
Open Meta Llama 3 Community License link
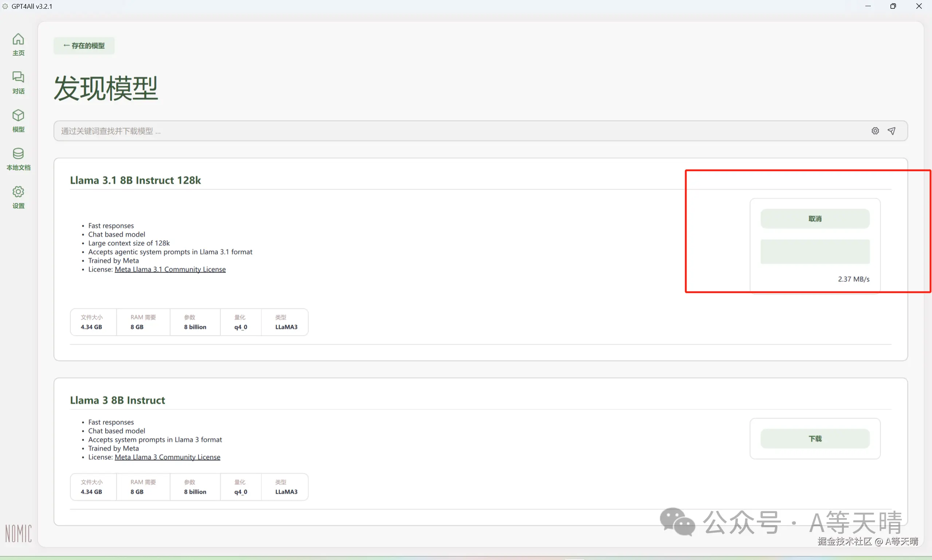point(167,457)
